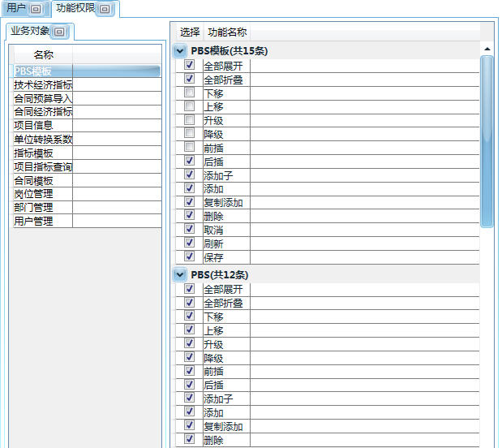The height and width of the screenshot is (448, 502).
Task: Switch to the 功能权限 tab
Action: [85, 8]
